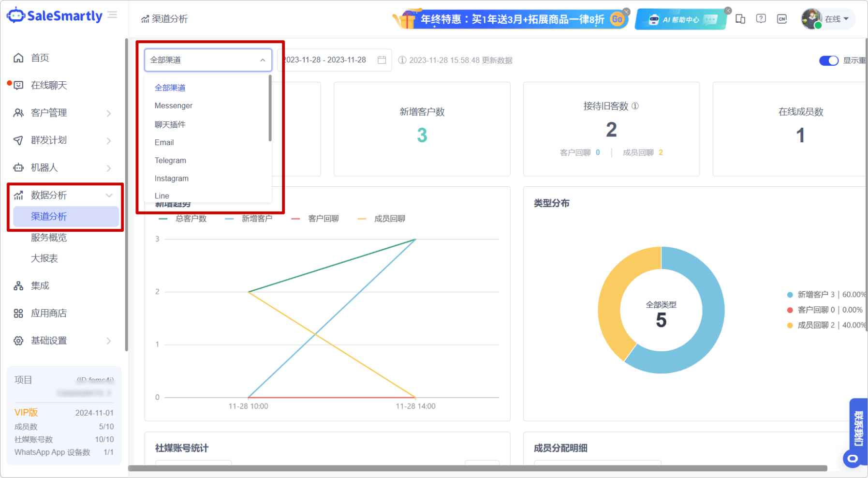Toggle 总客户数 series in chart legend
The width and height of the screenshot is (868, 478).
coord(183,219)
